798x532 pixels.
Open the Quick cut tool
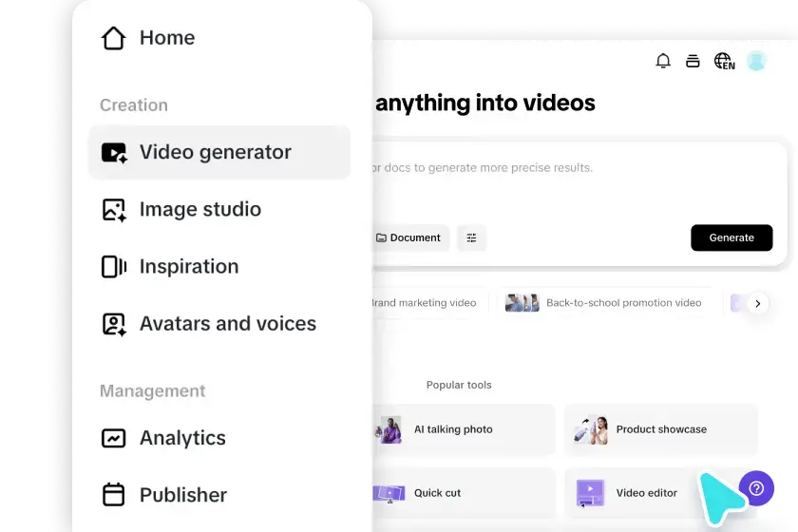464,493
